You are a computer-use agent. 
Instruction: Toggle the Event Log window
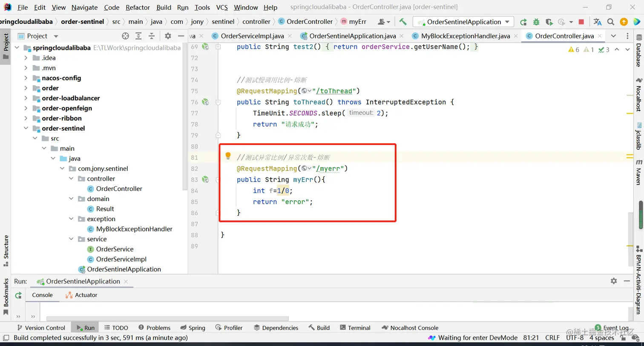tap(612, 328)
